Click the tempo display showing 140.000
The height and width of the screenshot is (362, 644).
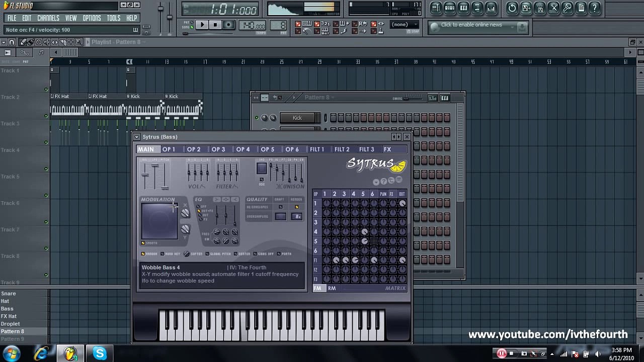coord(253,26)
